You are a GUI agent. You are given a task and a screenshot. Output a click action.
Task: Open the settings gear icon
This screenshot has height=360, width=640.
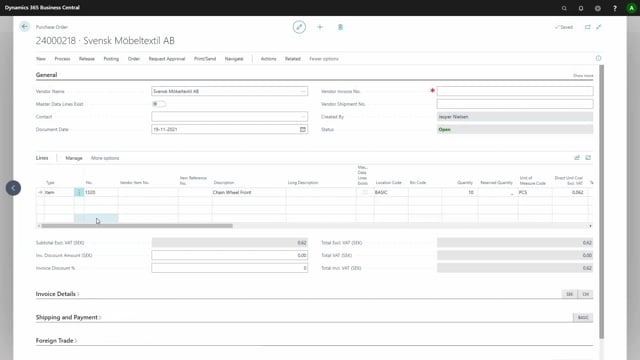[x=598, y=8]
